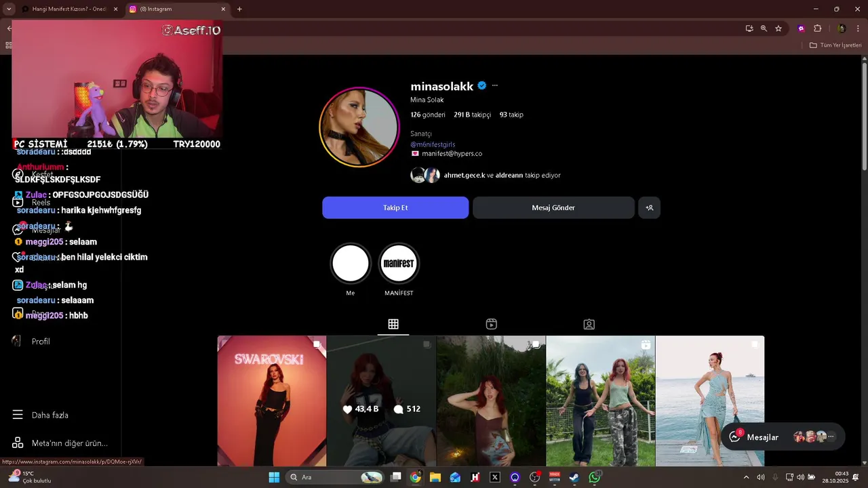Open the Chrome three-dot menu
The height and width of the screenshot is (488, 868).
[859, 28]
